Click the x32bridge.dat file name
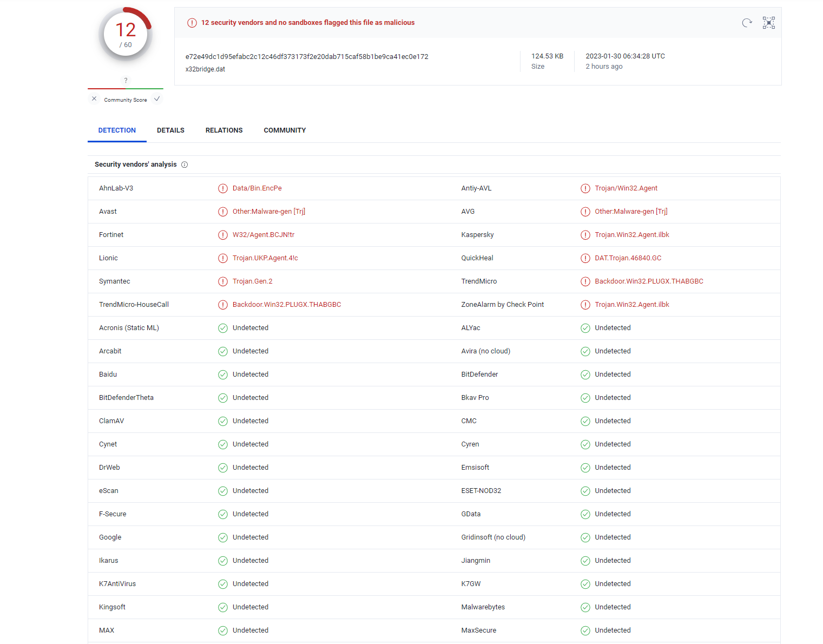Viewport: 823px width, 644px height. (205, 69)
